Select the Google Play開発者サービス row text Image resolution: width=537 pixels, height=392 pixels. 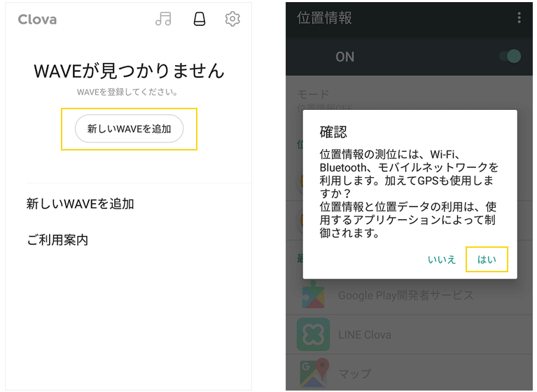[406, 295]
